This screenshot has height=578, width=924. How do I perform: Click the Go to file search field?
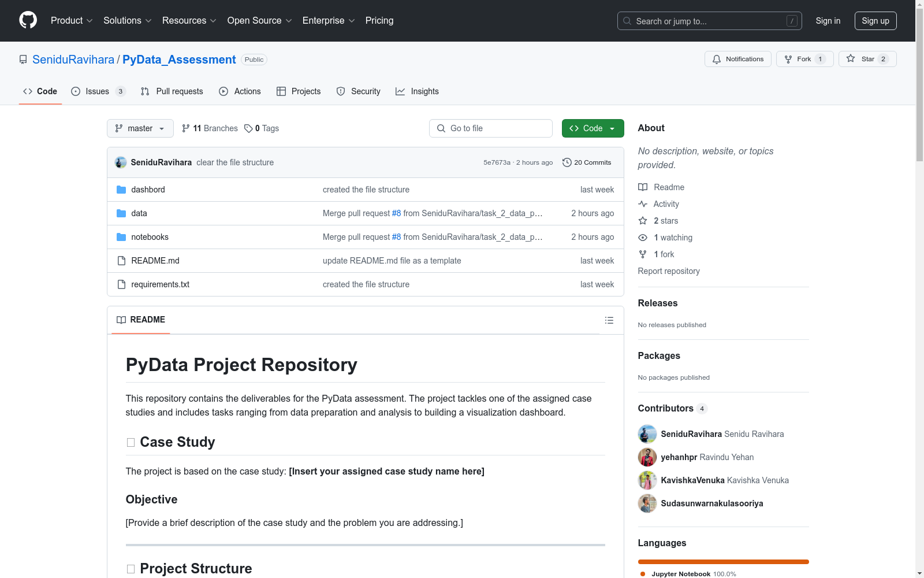coord(491,128)
